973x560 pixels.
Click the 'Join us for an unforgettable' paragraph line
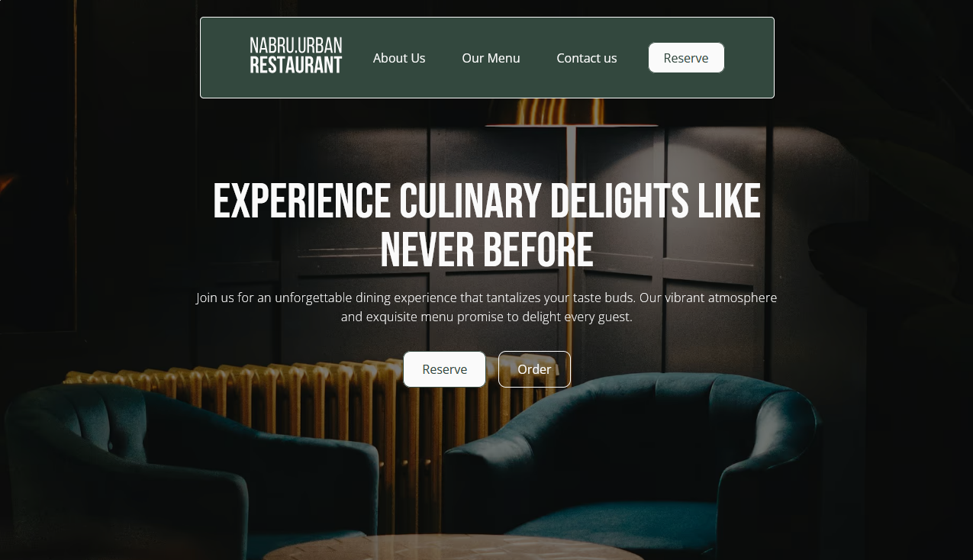click(x=487, y=298)
